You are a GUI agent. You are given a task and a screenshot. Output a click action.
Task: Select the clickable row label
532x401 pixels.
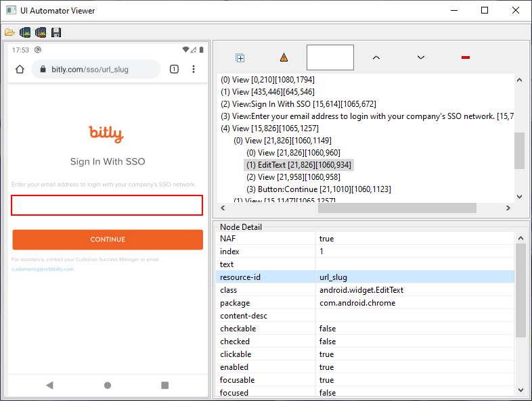click(236, 354)
